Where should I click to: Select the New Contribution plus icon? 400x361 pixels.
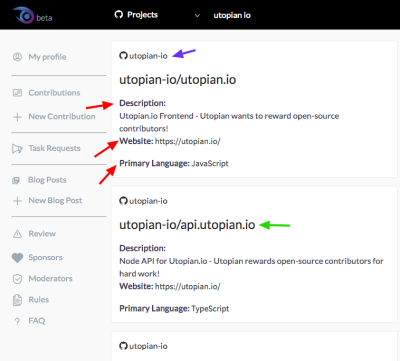17,117
